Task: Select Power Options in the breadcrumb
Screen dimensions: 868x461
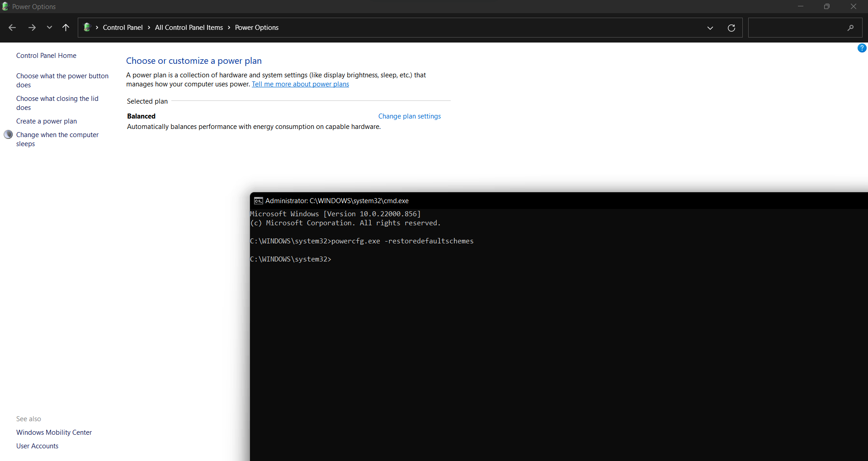Action: click(257, 28)
